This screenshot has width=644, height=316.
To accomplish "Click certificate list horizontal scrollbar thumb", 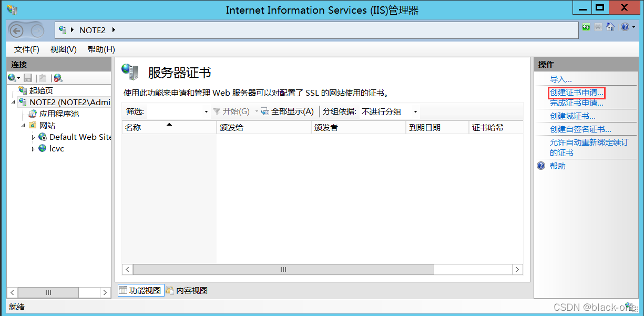I will click(x=283, y=269).
